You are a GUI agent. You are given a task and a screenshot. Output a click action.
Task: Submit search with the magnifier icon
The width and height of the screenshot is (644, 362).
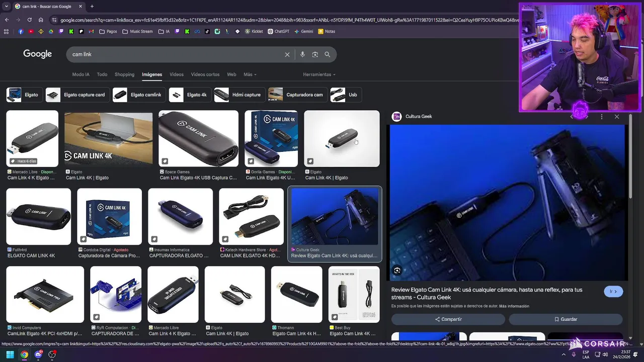click(x=328, y=54)
